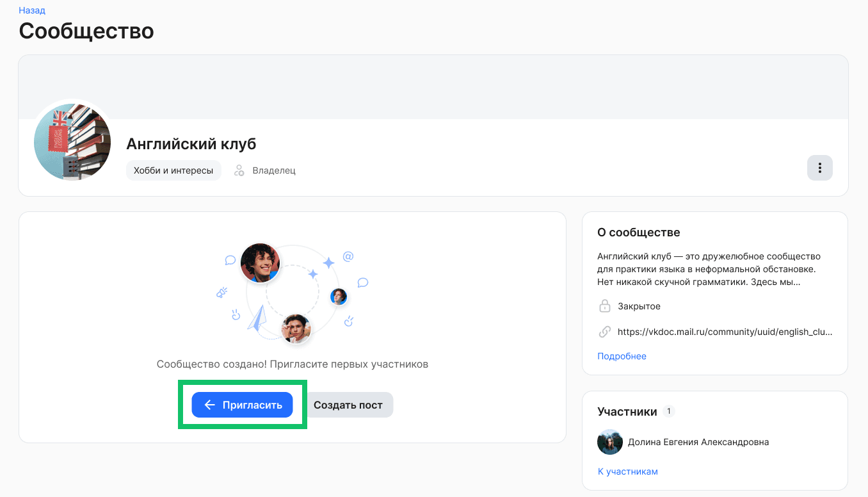This screenshot has height=497, width=868.
Task: Click the large curly-haired avatar illustration
Action: tap(260, 263)
